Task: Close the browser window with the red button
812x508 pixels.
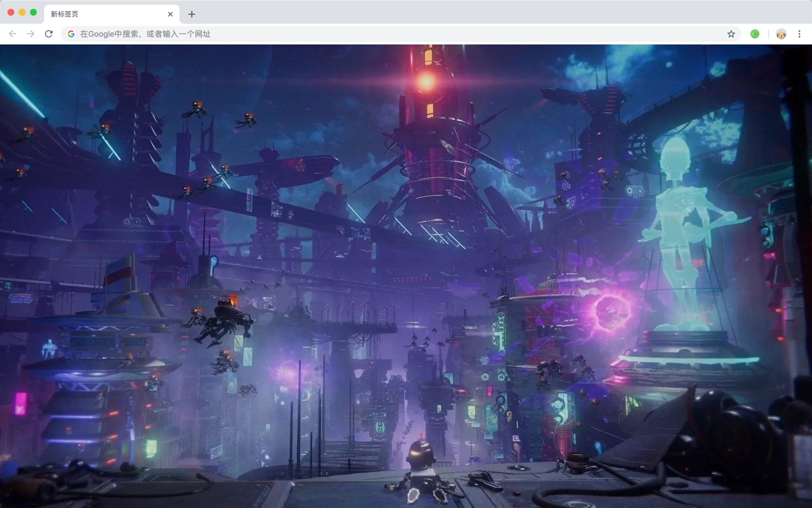Action: tap(11, 12)
